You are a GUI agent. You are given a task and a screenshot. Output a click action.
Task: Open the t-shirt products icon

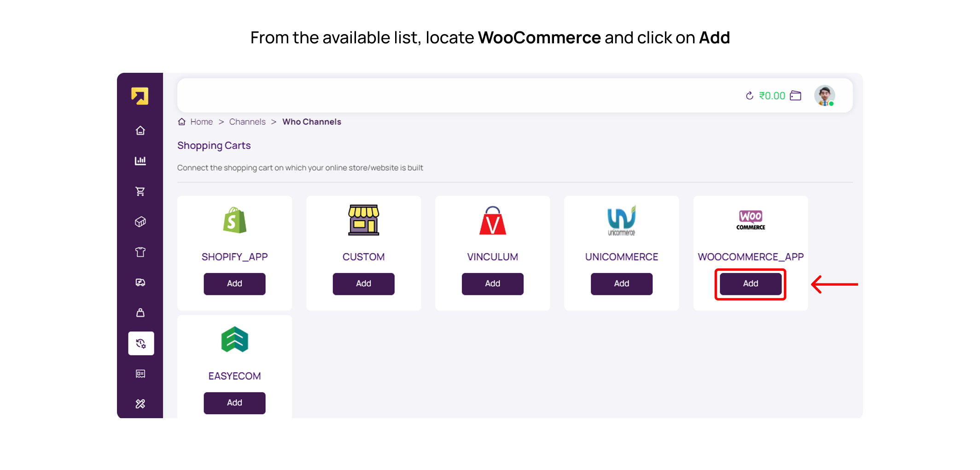(x=140, y=252)
